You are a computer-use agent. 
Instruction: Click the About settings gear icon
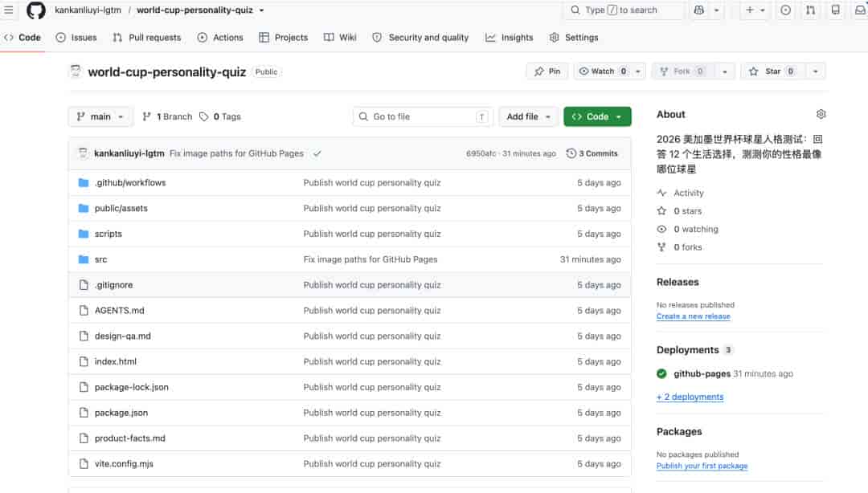pos(821,114)
